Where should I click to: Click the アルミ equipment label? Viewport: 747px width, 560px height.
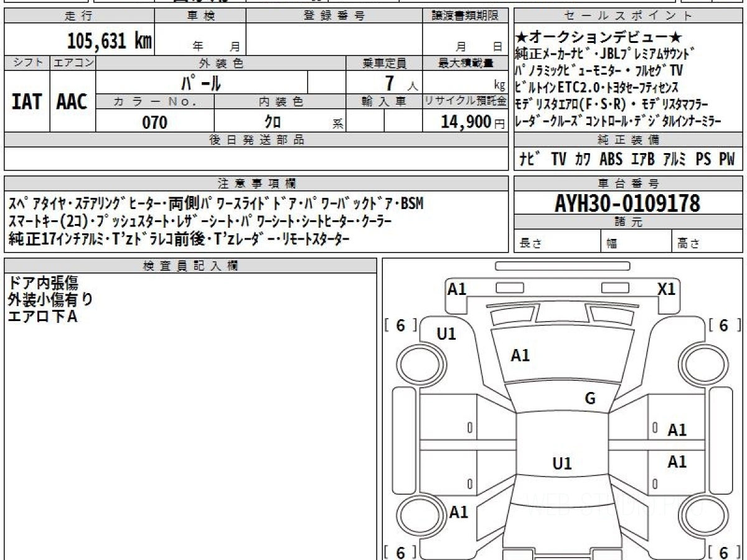(x=674, y=159)
